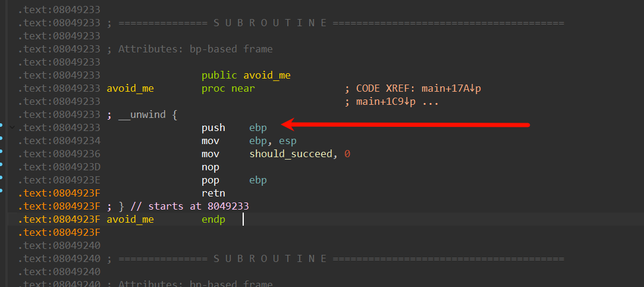Select address .text:08049234
The width and height of the screenshot is (644, 287).
coord(59,141)
